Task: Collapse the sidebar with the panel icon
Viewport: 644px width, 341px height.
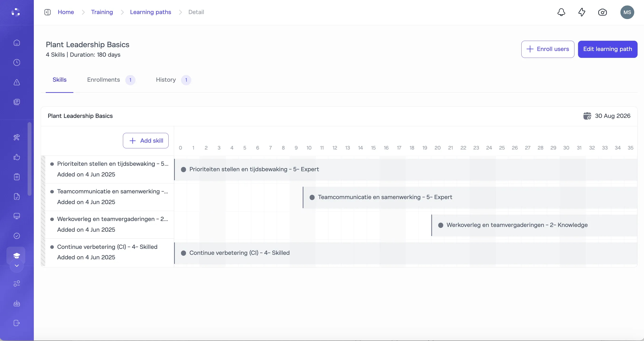Action: [47, 12]
